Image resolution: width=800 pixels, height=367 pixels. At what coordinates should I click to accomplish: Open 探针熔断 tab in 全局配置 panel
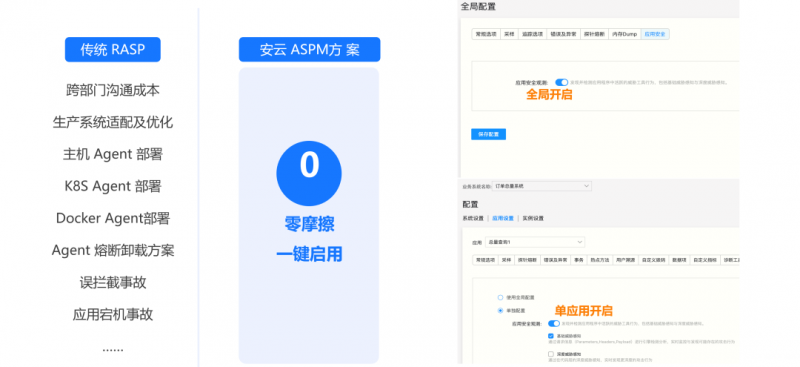(x=594, y=34)
